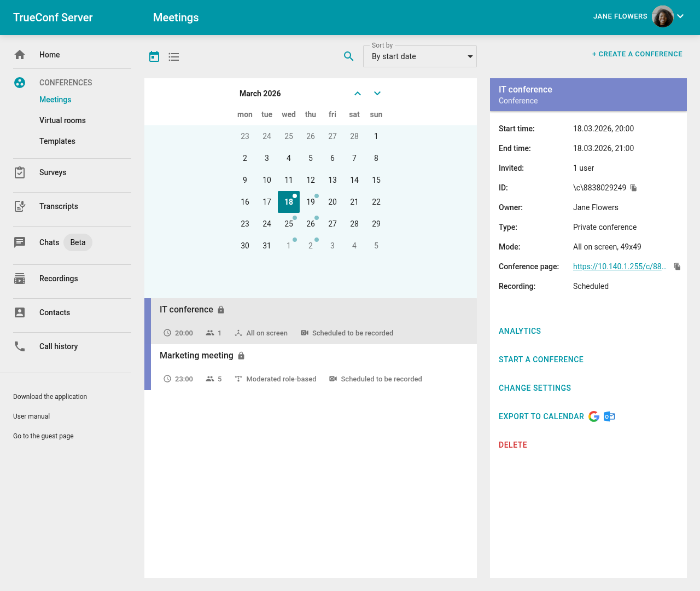Open Surveys section

tap(52, 172)
